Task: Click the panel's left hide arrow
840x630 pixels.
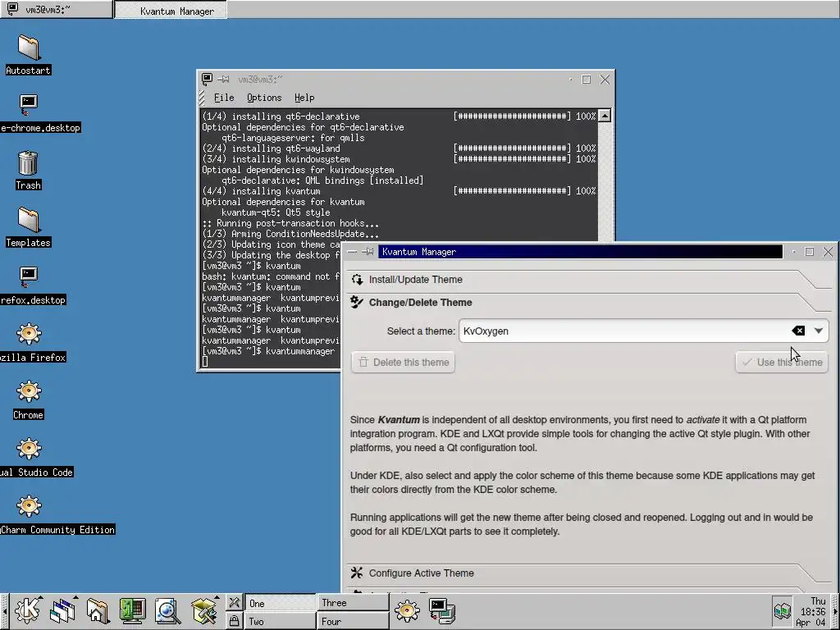Action: pos(4,611)
